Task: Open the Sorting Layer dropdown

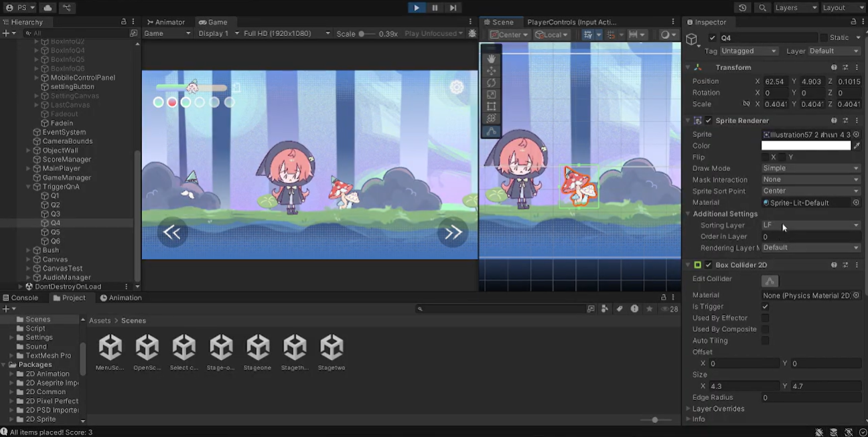Action: click(810, 226)
